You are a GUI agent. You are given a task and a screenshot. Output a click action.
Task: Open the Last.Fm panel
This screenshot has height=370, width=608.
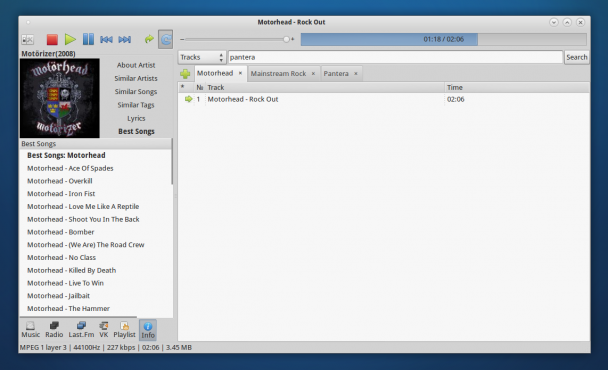point(81,330)
